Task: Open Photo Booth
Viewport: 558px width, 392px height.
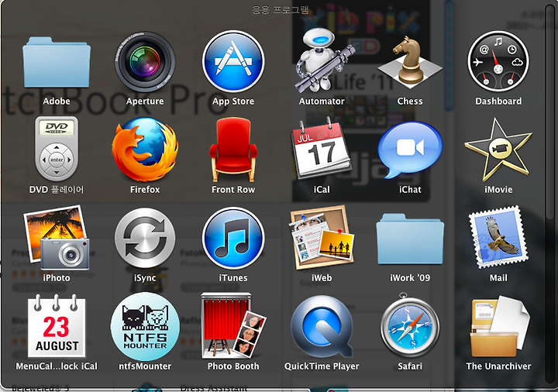Action: click(233, 326)
